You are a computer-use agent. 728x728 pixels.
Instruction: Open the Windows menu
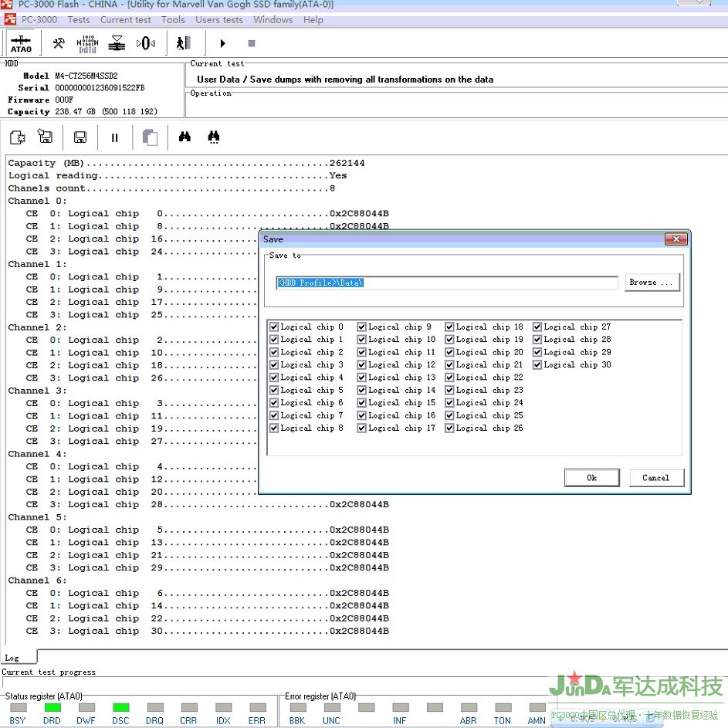pyautogui.click(x=273, y=20)
